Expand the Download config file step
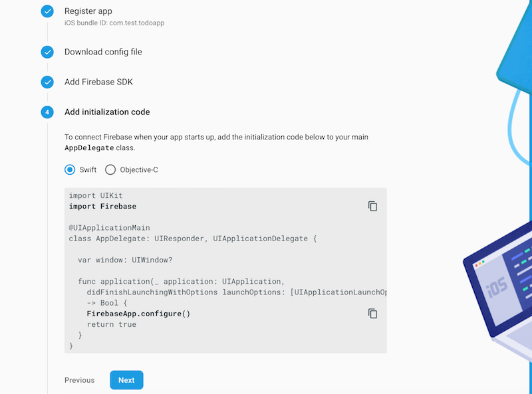 [x=103, y=52]
